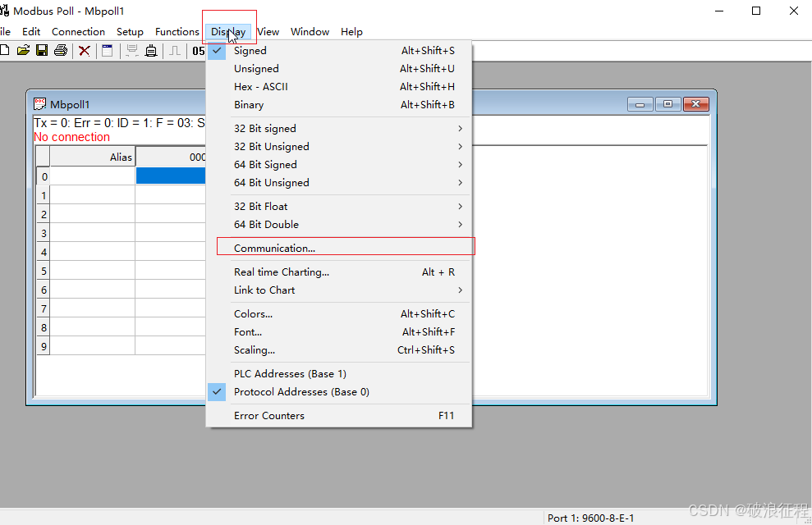Open the Connection menu
812x525 pixels.
[78, 31]
